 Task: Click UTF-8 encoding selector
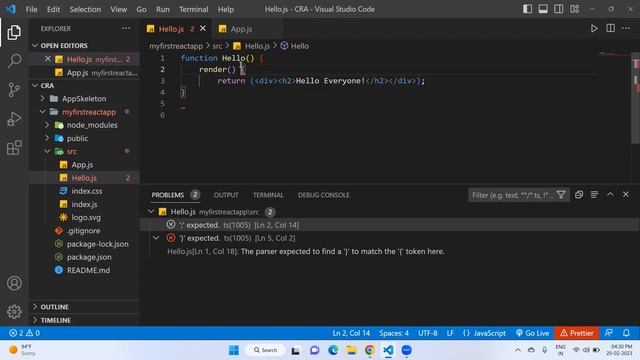point(427,333)
